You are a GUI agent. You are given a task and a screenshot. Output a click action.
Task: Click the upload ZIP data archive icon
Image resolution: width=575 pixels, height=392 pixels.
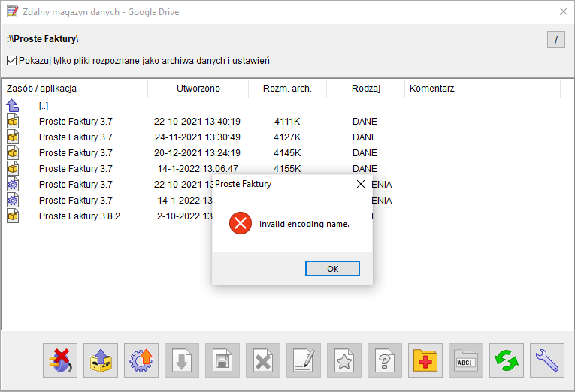click(101, 360)
